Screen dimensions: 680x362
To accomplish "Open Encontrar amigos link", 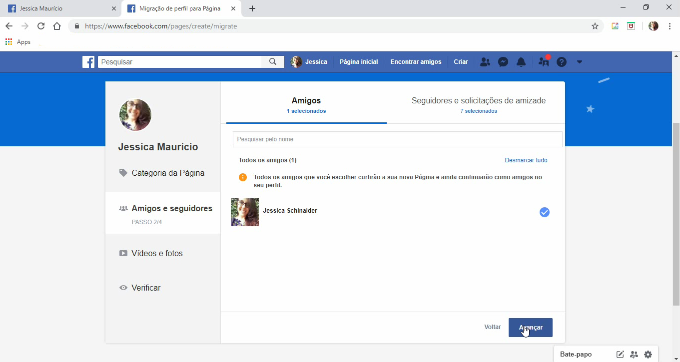I will click(415, 62).
